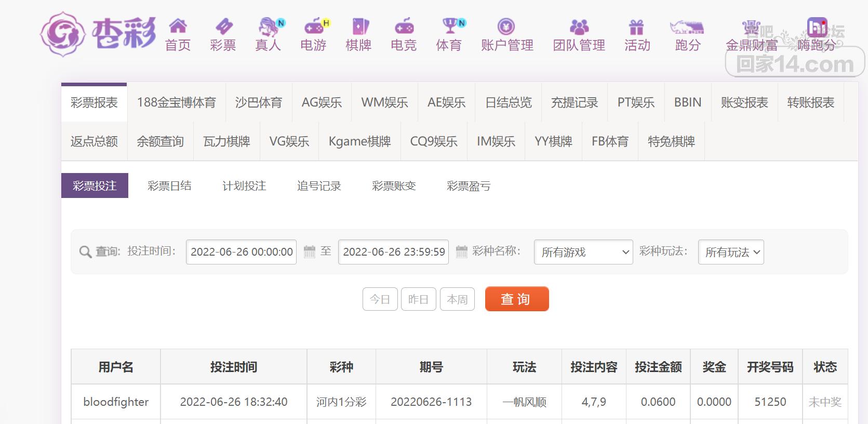The height and width of the screenshot is (424, 868).
Task: Show the 计划投注 sub-tab
Action: (x=244, y=186)
